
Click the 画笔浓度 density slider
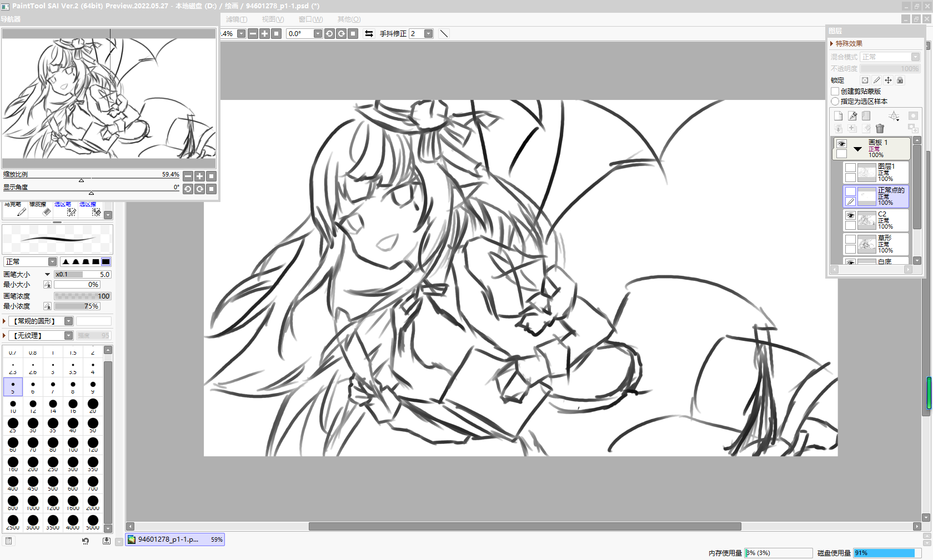tap(82, 296)
